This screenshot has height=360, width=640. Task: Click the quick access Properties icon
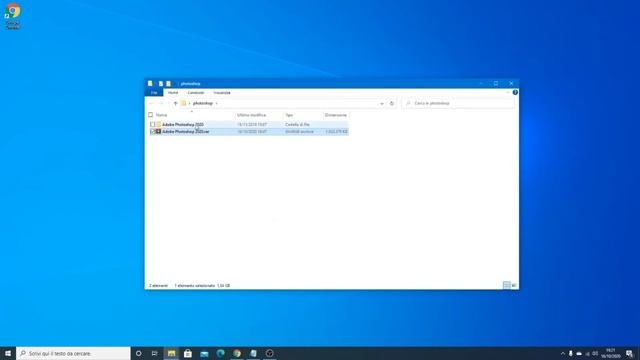(161, 84)
